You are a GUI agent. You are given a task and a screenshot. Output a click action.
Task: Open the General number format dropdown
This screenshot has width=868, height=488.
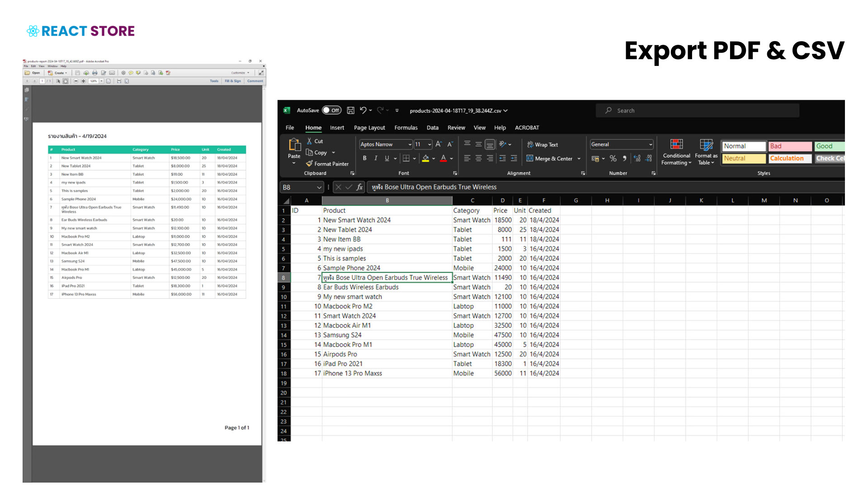651,145
